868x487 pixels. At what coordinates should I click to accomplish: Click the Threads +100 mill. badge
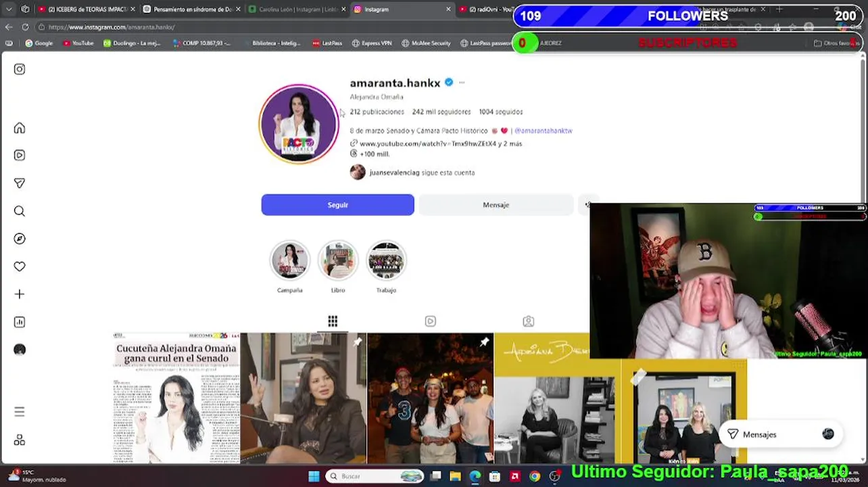click(370, 154)
